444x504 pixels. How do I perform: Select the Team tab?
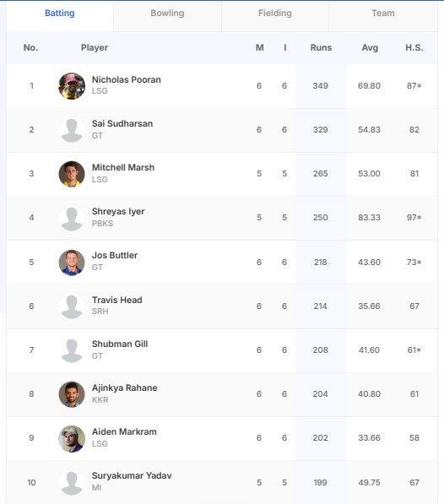(383, 14)
